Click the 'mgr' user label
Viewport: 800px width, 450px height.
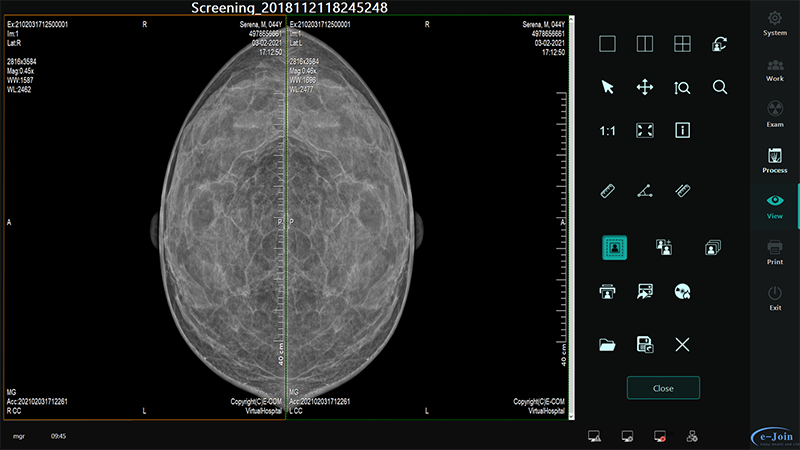point(19,436)
